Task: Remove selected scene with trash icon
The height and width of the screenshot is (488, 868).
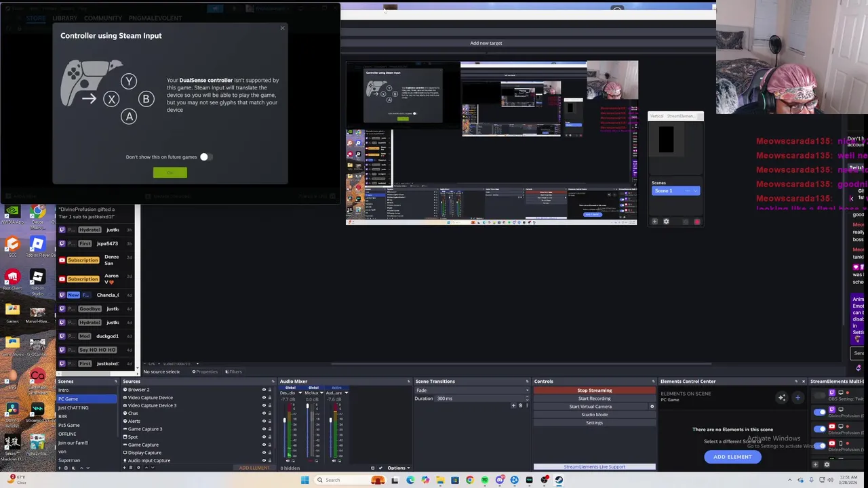Action: click(66, 468)
